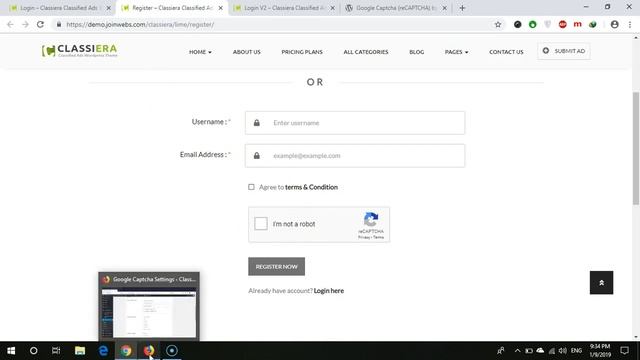Open Chrome three-dot menu
Viewport: 640px width, 360px height.
coord(630,24)
